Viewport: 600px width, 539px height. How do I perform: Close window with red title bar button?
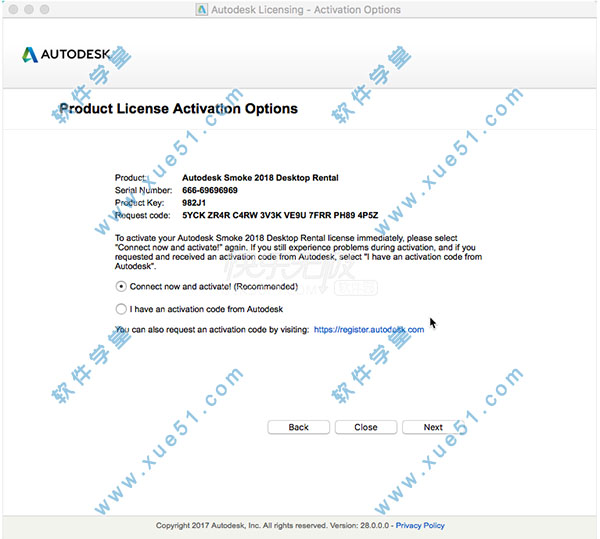[13, 9]
